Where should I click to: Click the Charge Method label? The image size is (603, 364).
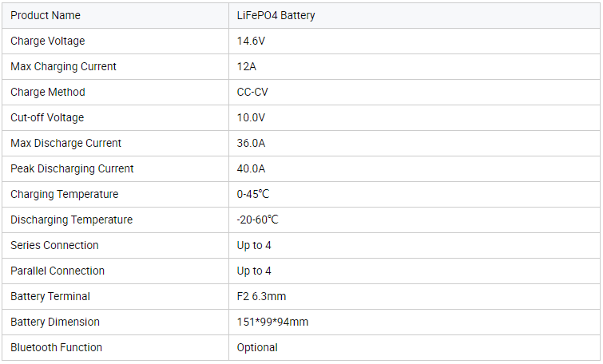(48, 93)
